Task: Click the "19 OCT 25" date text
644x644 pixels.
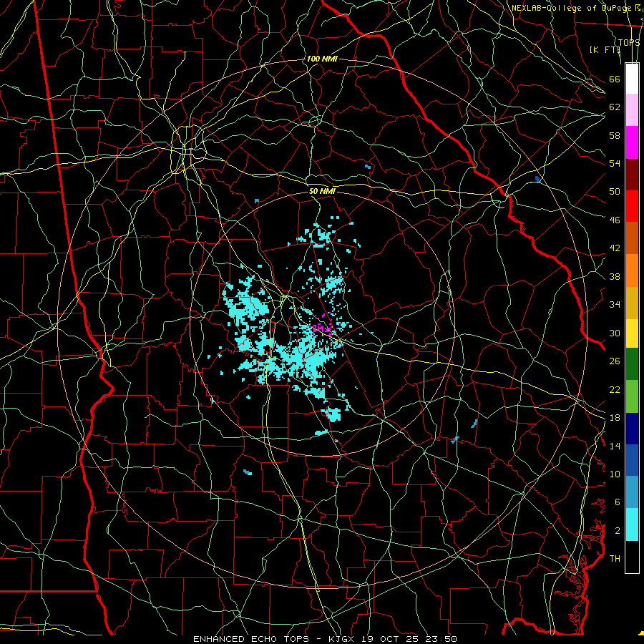Action: coord(391,639)
